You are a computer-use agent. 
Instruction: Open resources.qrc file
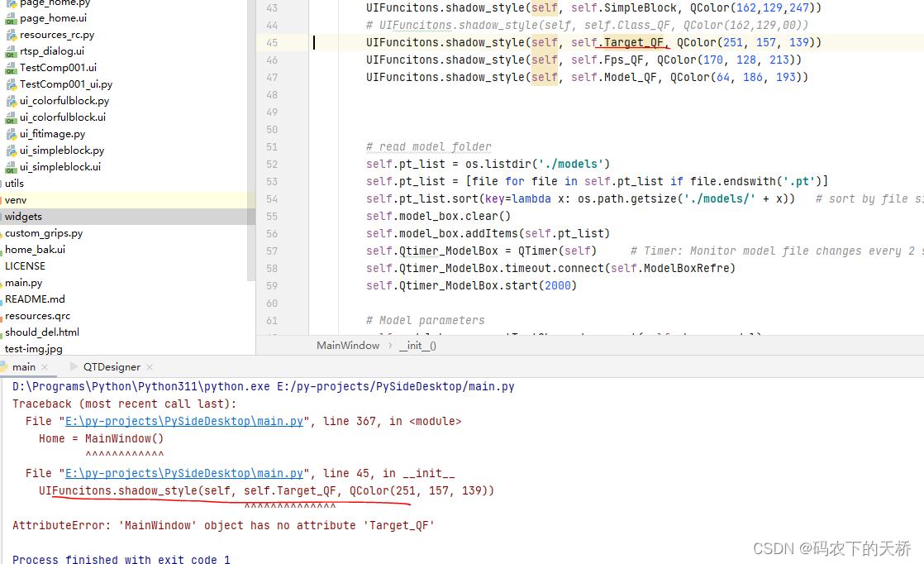(37, 315)
